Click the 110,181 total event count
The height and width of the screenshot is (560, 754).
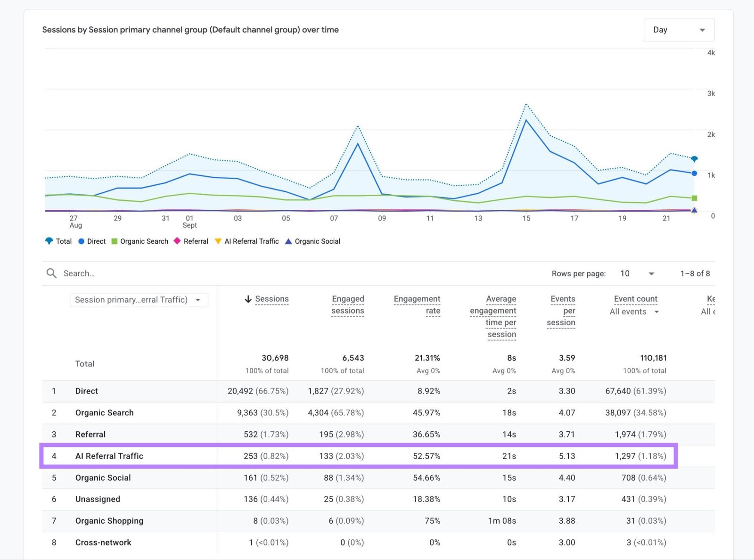(653, 358)
